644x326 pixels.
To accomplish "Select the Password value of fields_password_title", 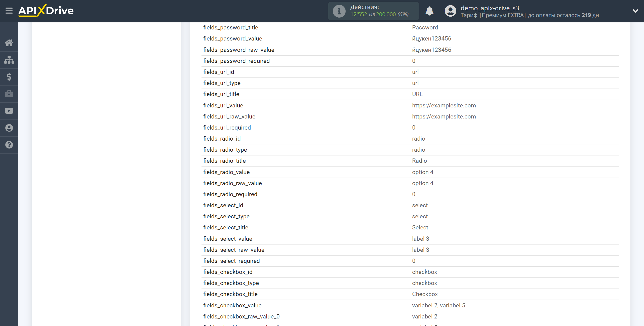I will point(425,27).
